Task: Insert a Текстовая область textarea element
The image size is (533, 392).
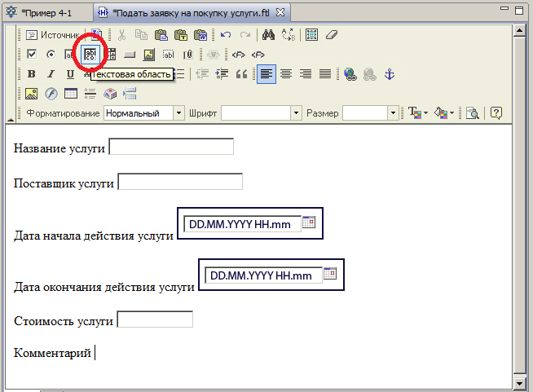Action: (x=90, y=55)
